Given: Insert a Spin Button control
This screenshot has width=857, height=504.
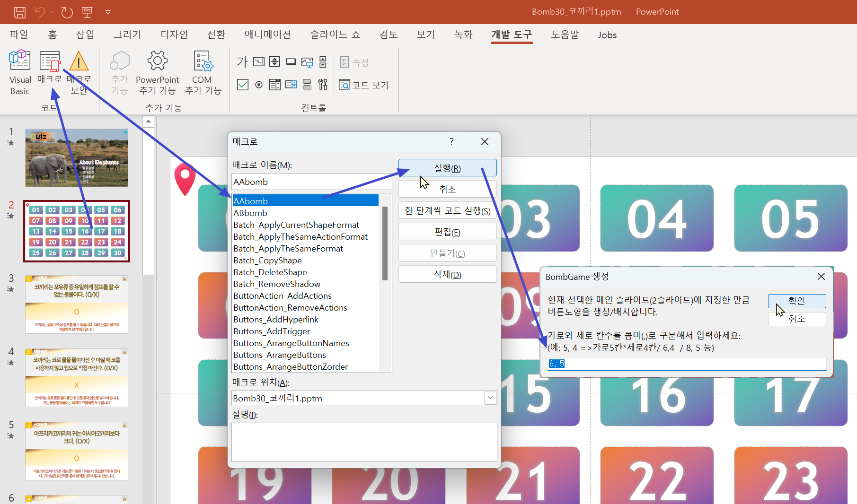Looking at the screenshot, I should [x=275, y=62].
